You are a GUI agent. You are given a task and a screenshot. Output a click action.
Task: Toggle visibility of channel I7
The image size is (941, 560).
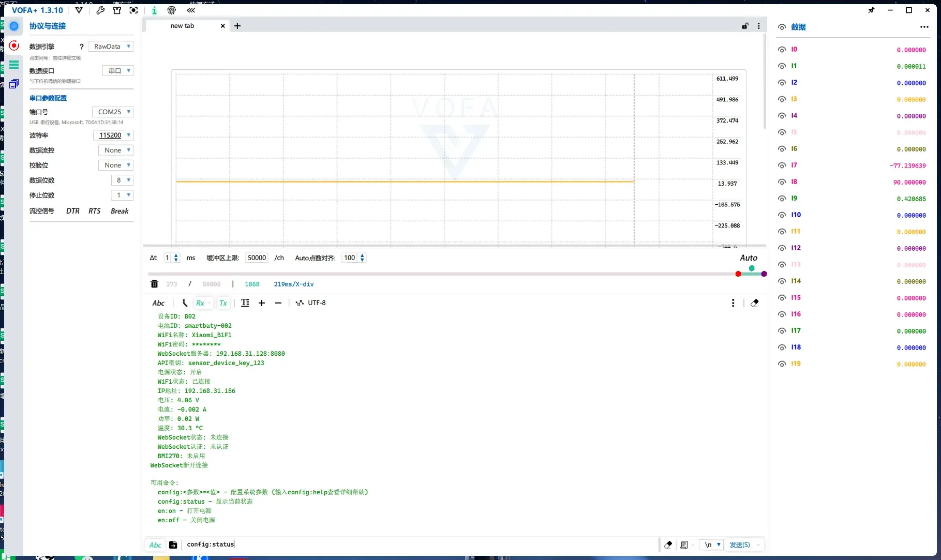782,165
